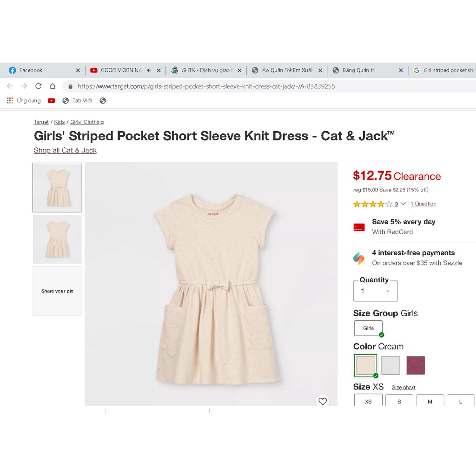Screen dimensions: 476x476
Task: Click the Sezzle logo icon
Action: click(359, 258)
